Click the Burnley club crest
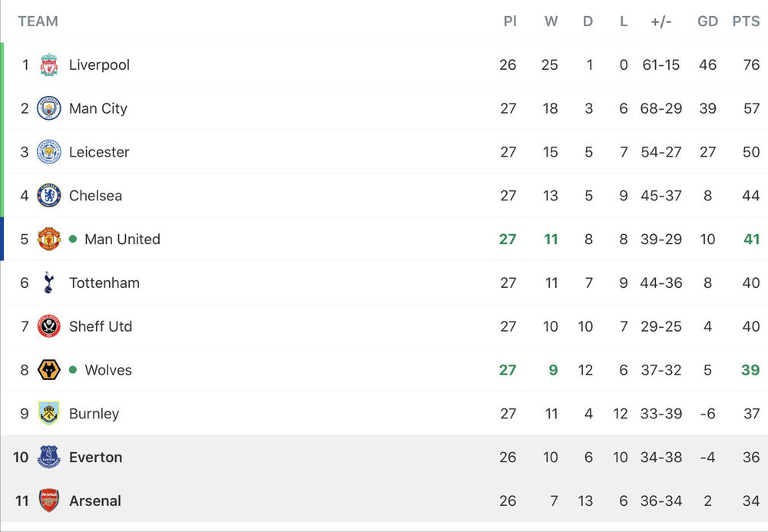 (49, 413)
